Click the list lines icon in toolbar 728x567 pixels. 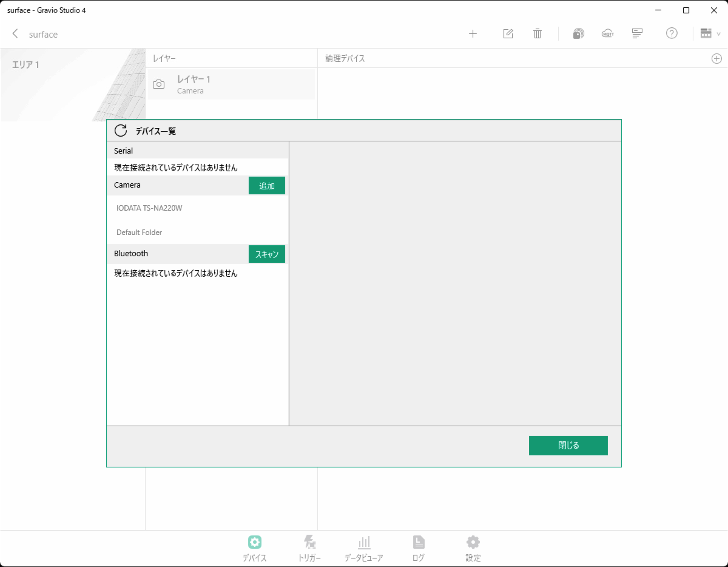click(637, 34)
